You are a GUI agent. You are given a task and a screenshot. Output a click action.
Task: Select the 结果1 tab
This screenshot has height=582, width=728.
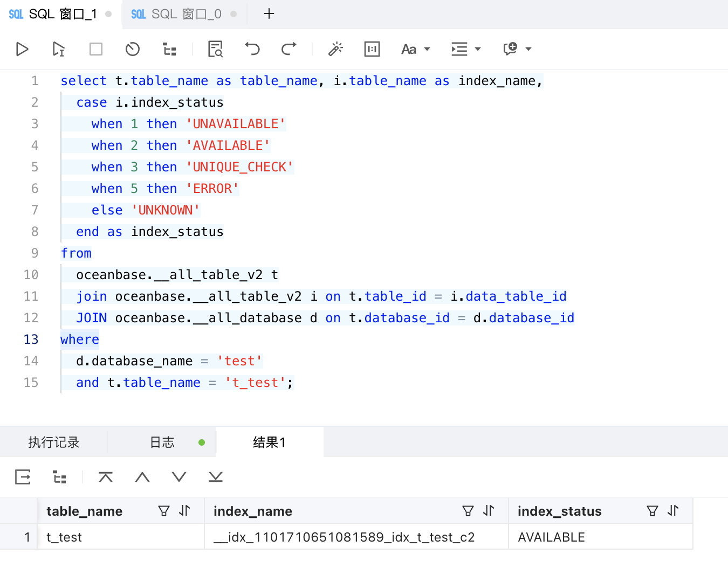(270, 442)
